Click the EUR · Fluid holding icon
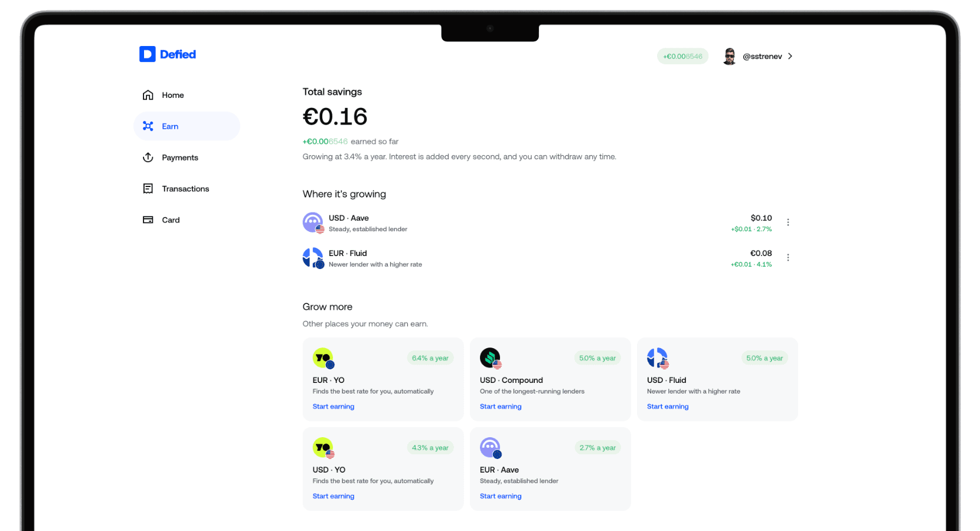 [313, 258]
